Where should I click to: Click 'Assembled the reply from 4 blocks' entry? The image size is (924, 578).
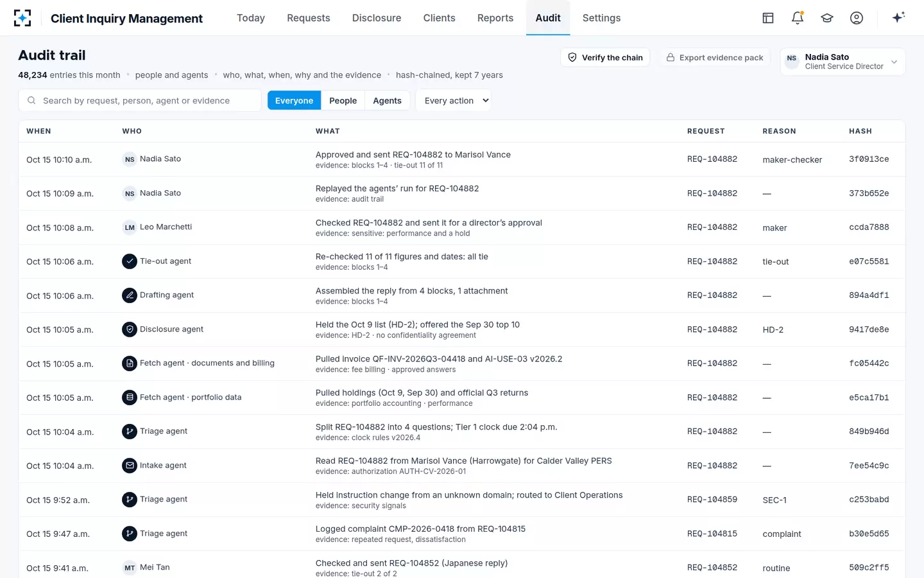(x=411, y=291)
